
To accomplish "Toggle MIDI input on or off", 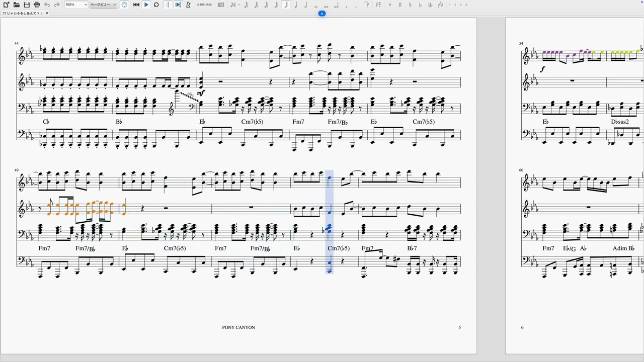I will coord(124,5).
